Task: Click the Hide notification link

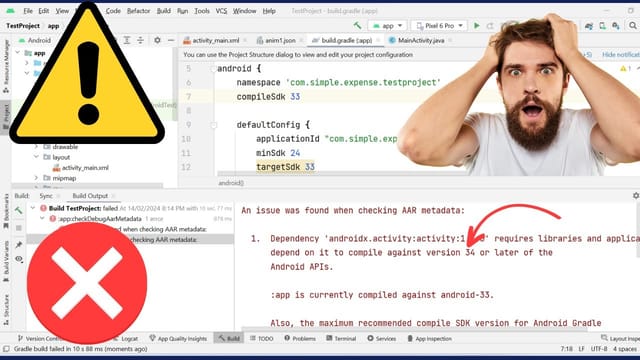Action: (621, 54)
